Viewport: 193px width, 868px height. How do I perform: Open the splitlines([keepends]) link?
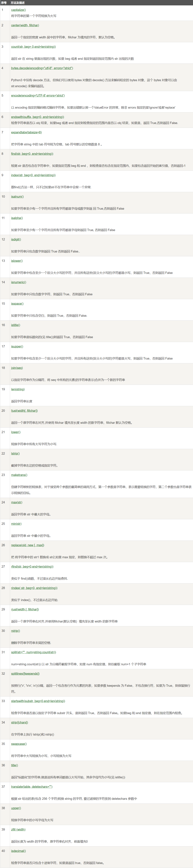[25, 673]
